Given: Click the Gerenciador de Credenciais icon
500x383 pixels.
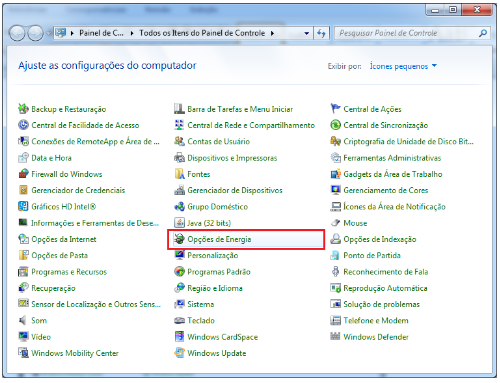Looking at the screenshot, I should tap(23, 190).
